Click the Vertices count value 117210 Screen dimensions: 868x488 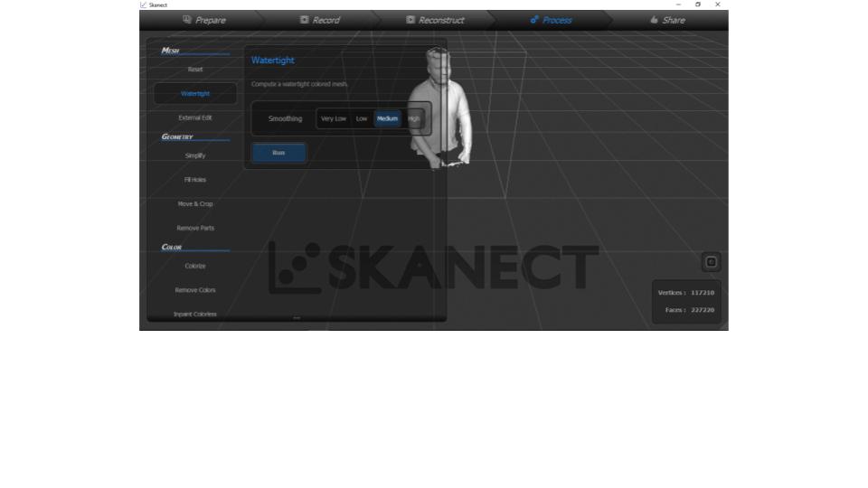tap(702, 293)
